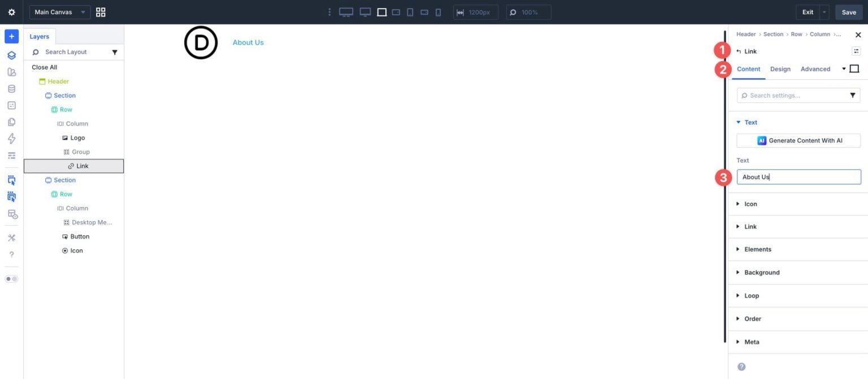Click Close All in Layers panel
Image resolution: width=868 pixels, height=379 pixels.
44,67
